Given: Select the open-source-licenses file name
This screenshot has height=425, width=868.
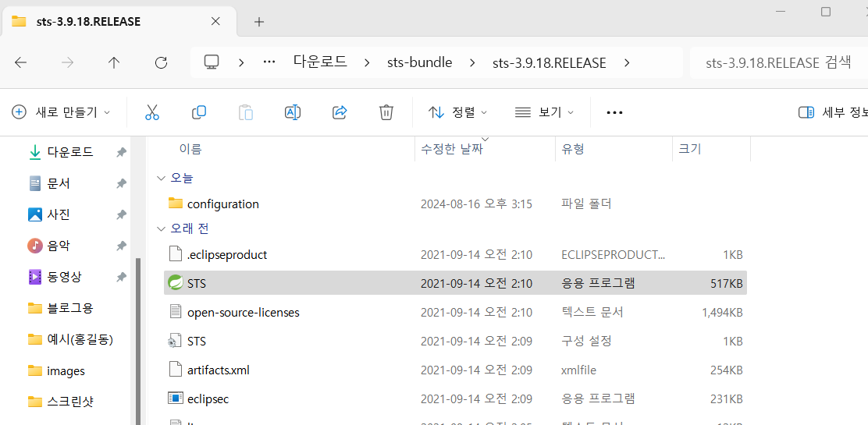Looking at the screenshot, I should tap(243, 312).
